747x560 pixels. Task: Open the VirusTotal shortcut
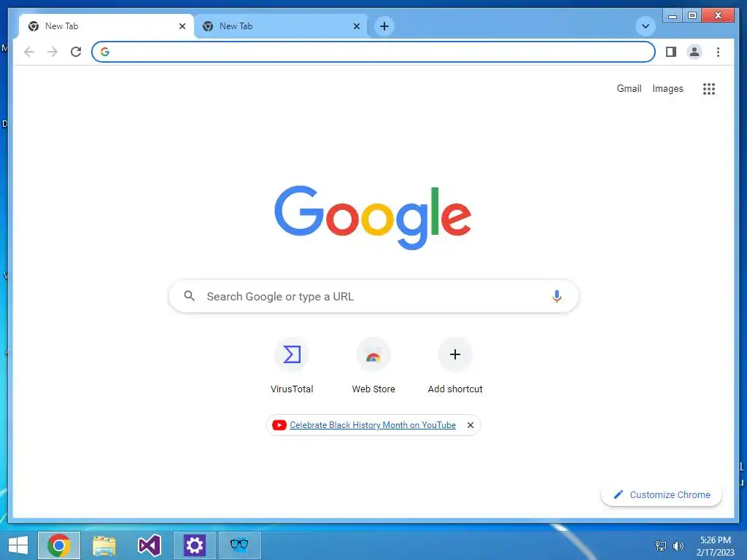[x=292, y=366]
